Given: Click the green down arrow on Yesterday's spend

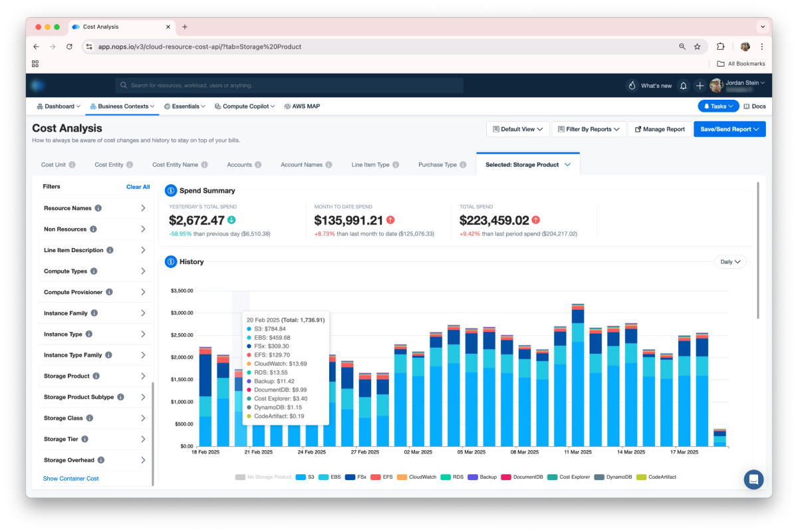Looking at the screenshot, I should point(231,220).
